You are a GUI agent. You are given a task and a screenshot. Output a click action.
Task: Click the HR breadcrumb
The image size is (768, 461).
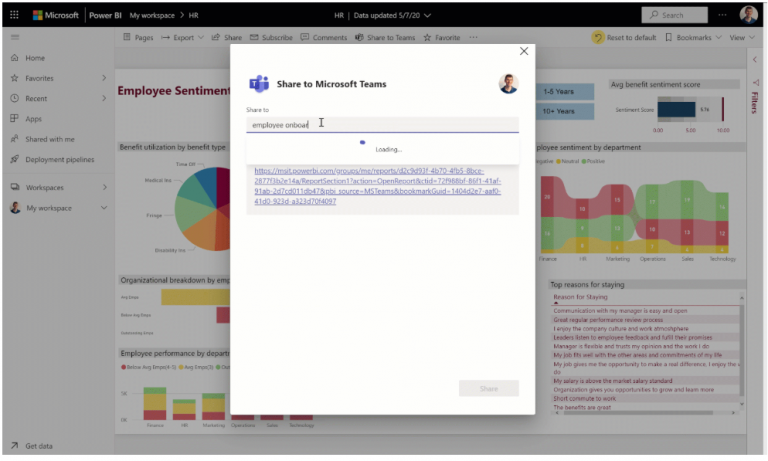193,15
